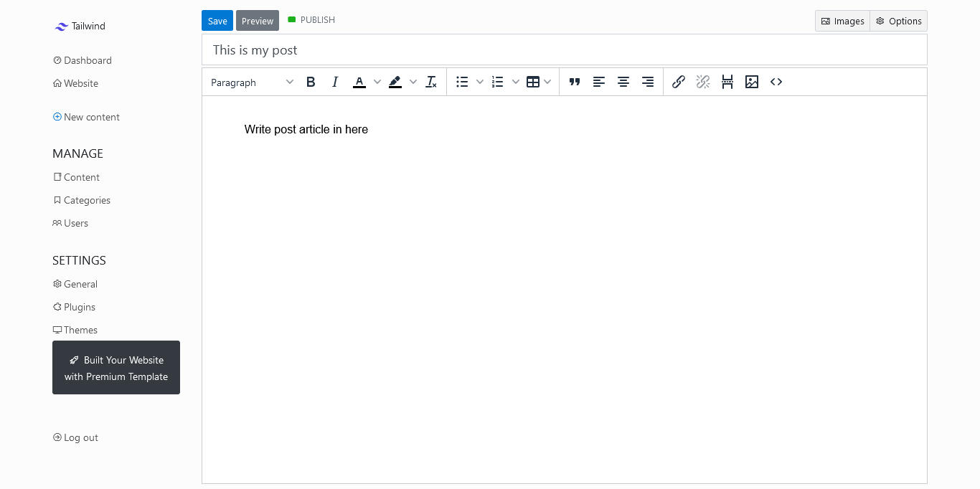Click the clear formatting icon
Screen dimensions: 980x489
tap(431, 82)
